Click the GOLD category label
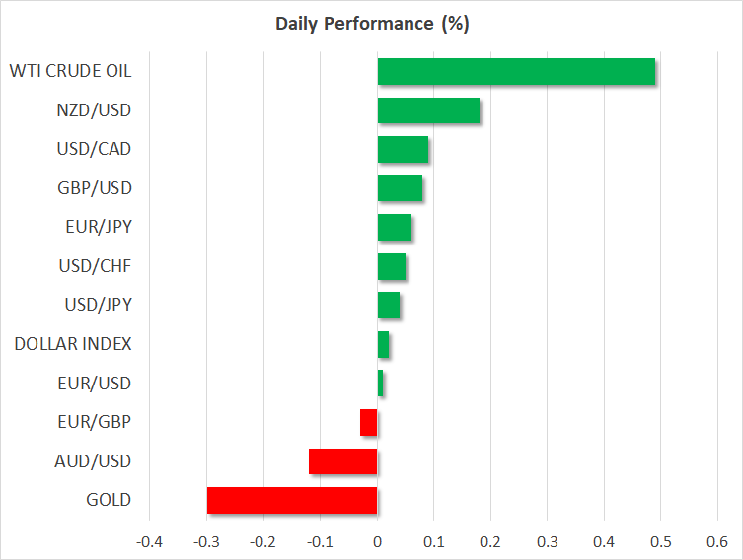 click(109, 500)
